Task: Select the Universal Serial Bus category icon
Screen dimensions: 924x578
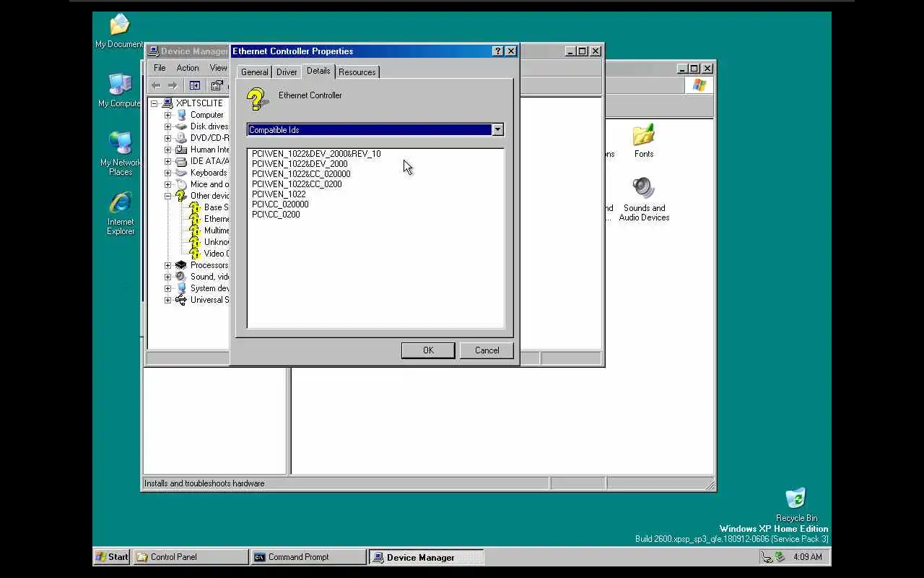Action: (181, 300)
